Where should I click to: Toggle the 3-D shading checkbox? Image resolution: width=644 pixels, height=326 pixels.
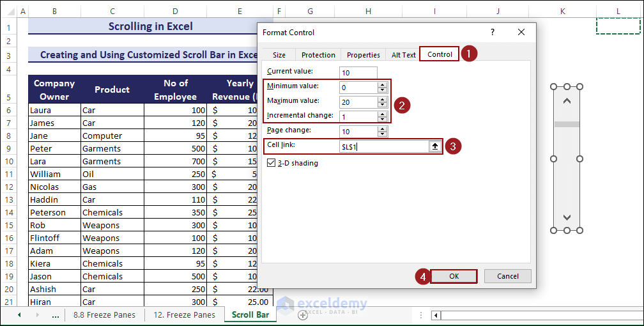271,163
